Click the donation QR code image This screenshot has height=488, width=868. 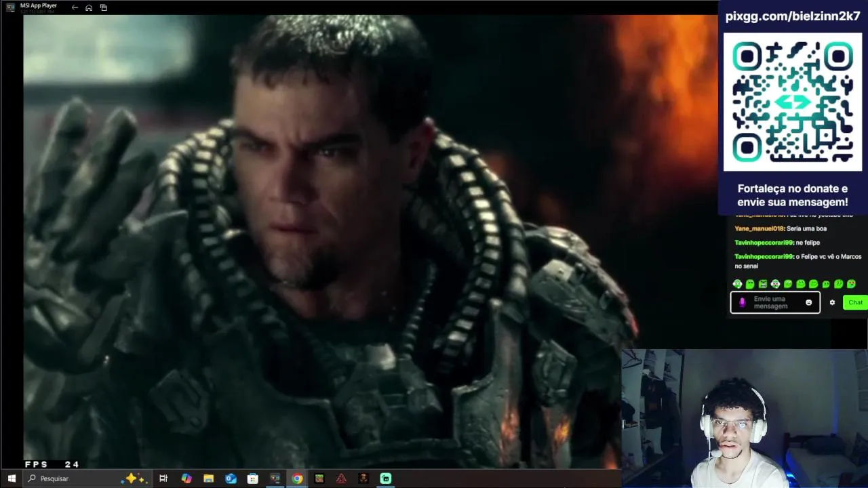pos(793,102)
